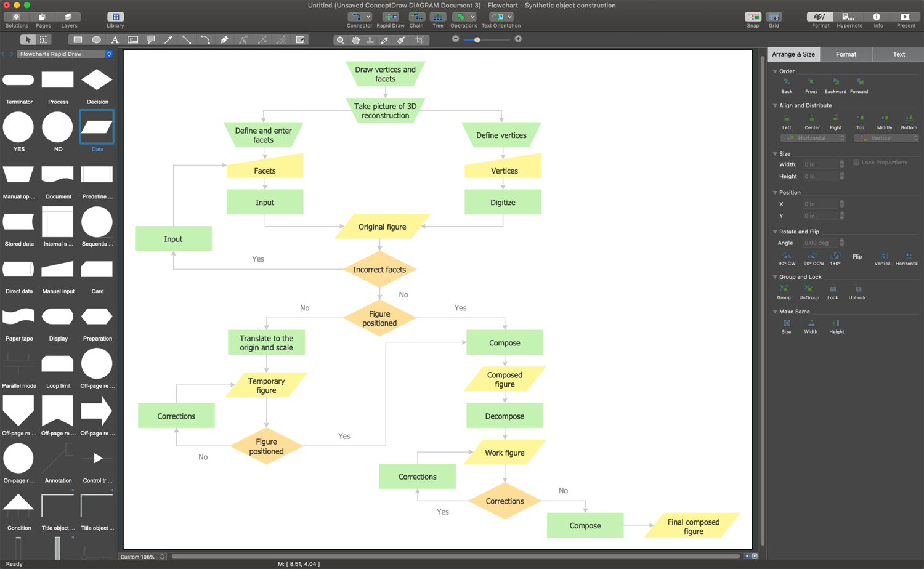Switch to the Text tab
This screenshot has width=924, height=569.
tap(898, 54)
